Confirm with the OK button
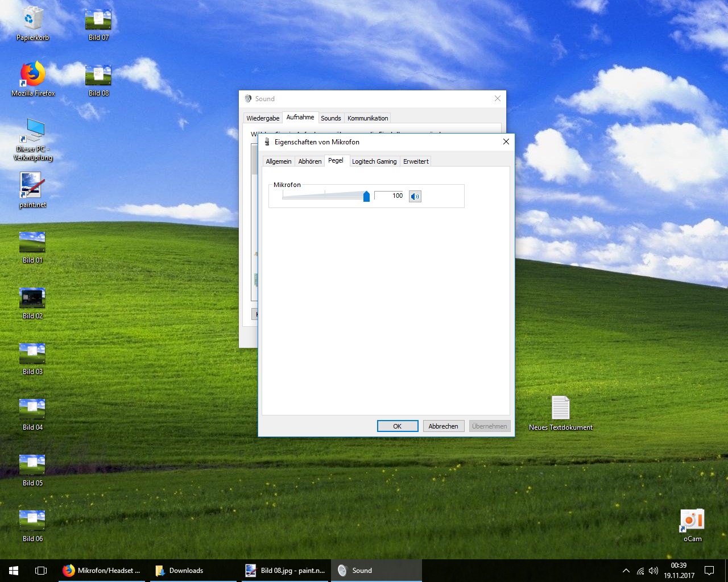The image size is (728, 582). point(398,426)
